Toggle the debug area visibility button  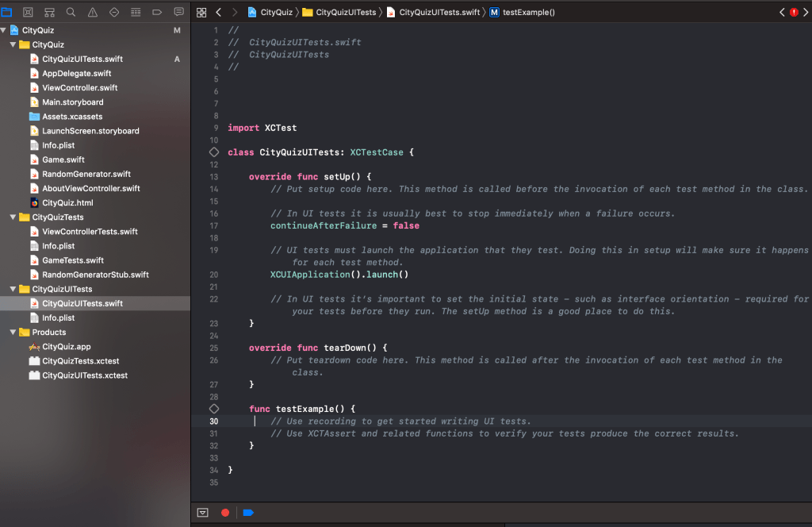click(203, 513)
